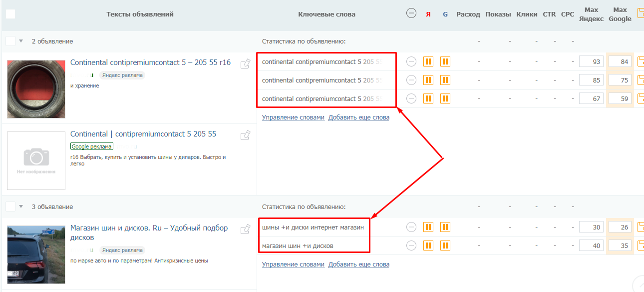Viewport: 644px width, 292px height.
Task: Remove the keyword with Max Яндекс bid 93
Action: 411,61
